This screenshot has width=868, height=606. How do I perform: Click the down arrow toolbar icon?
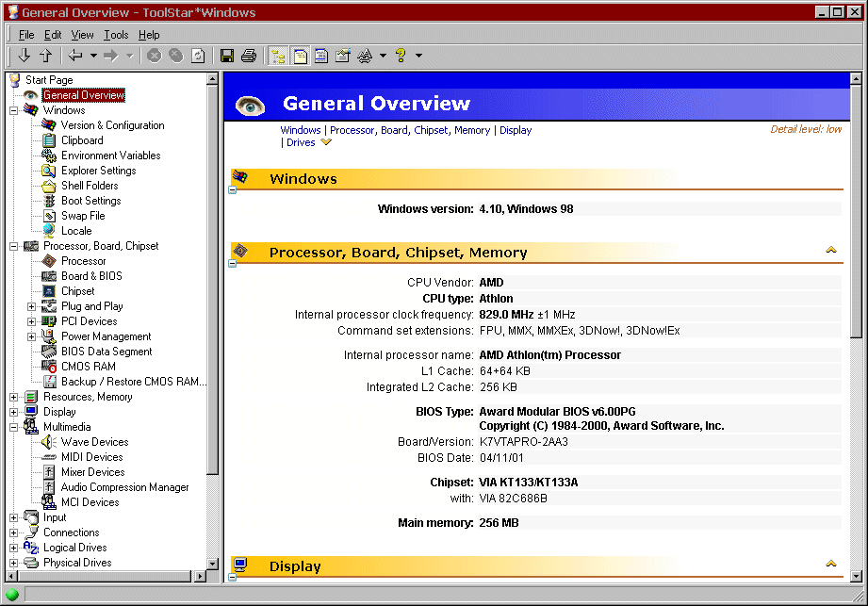[25, 56]
